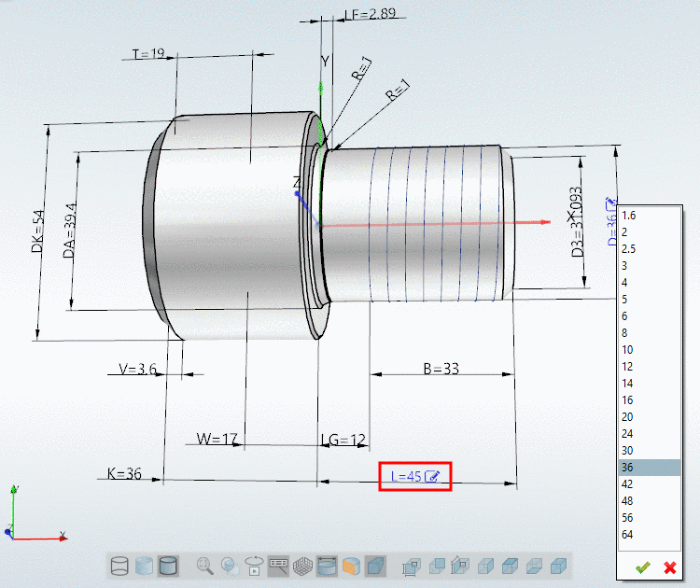Screen dimensions: 700x588
Task: Click the edit icon next to D=36
Action: (610, 204)
